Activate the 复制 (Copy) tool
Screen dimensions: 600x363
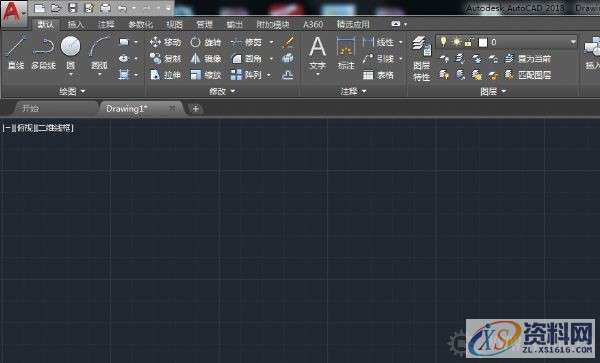pyautogui.click(x=165, y=59)
